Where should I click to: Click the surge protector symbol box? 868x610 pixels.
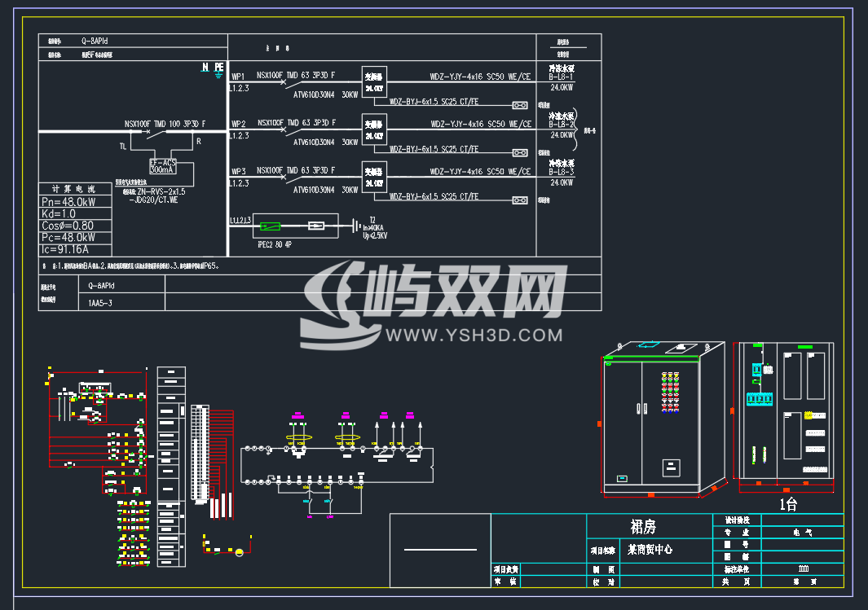(296, 226)
